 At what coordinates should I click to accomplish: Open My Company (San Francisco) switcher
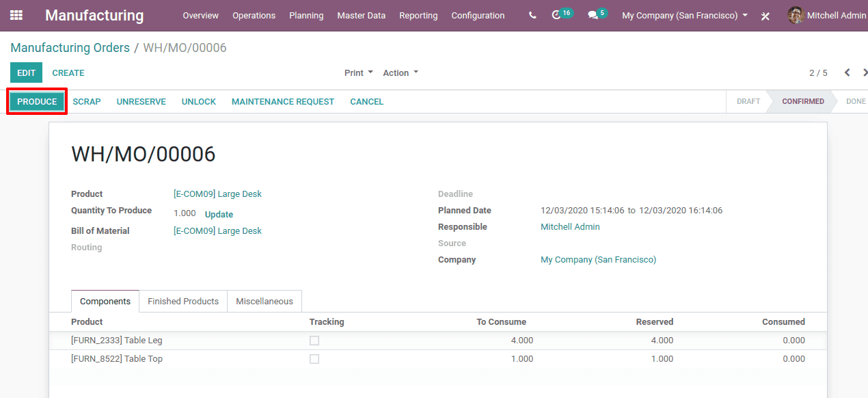coord(685,15)
